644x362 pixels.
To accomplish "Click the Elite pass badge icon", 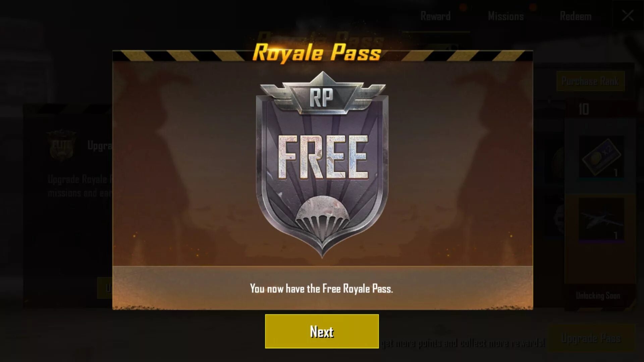I will coord(61,145).
